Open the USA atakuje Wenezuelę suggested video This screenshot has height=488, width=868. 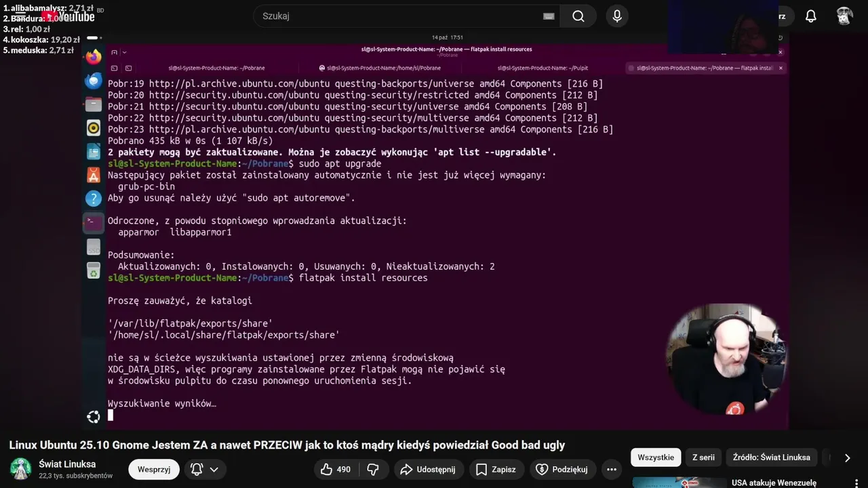point(774,483)
